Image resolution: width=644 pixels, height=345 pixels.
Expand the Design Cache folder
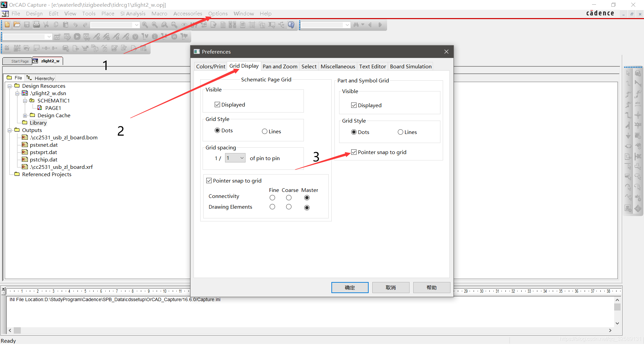(25, 116)
